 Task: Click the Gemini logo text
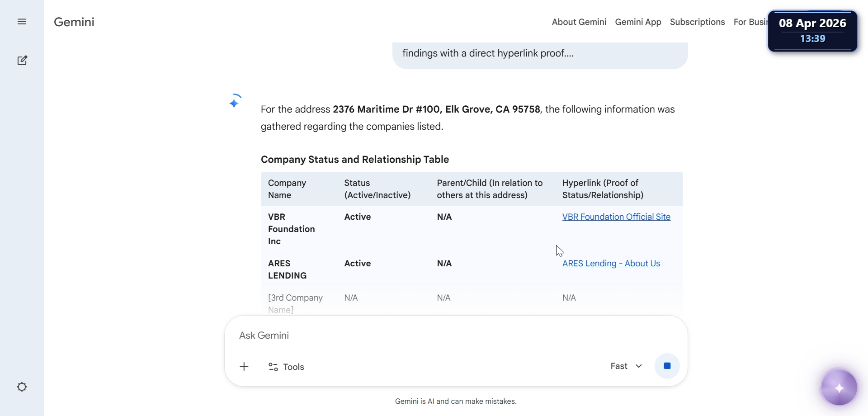(74, 22)
